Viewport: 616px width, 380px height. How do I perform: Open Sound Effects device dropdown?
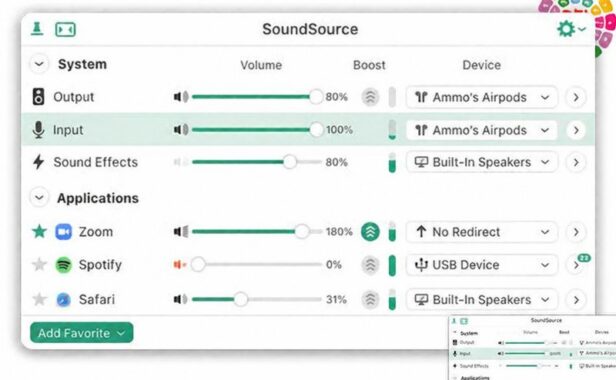pyautogui.click(x=482, y=162)
